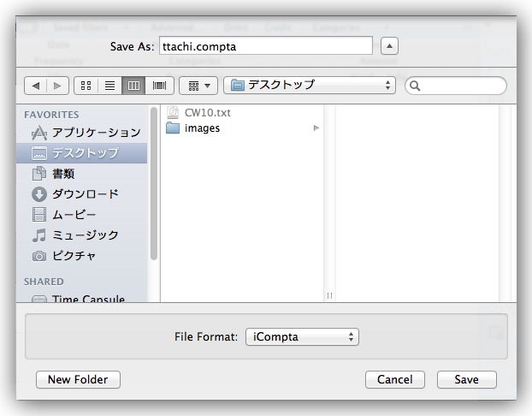Switch to Cover Flow view

coord(159,86)
